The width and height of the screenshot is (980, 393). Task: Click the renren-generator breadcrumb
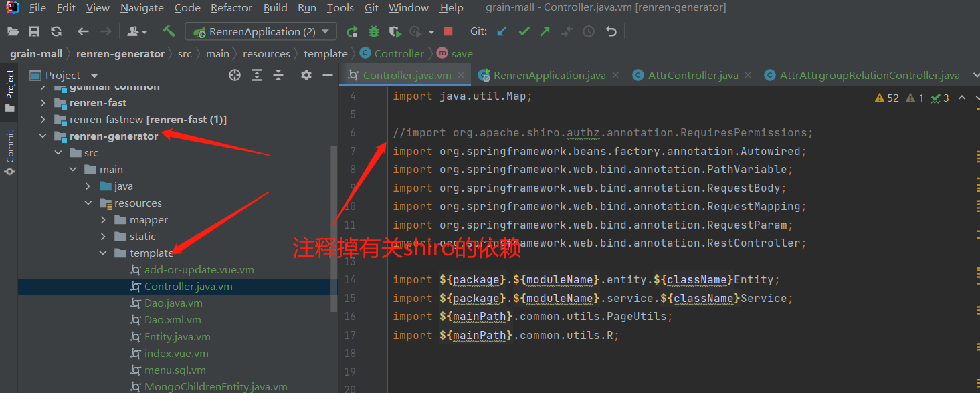[x=120, y=53]
